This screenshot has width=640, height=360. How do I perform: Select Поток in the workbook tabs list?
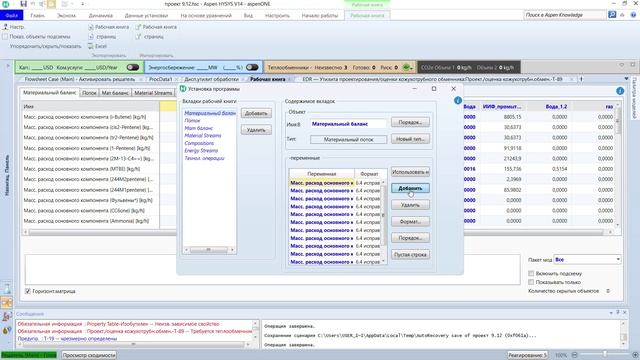[192, 121]
